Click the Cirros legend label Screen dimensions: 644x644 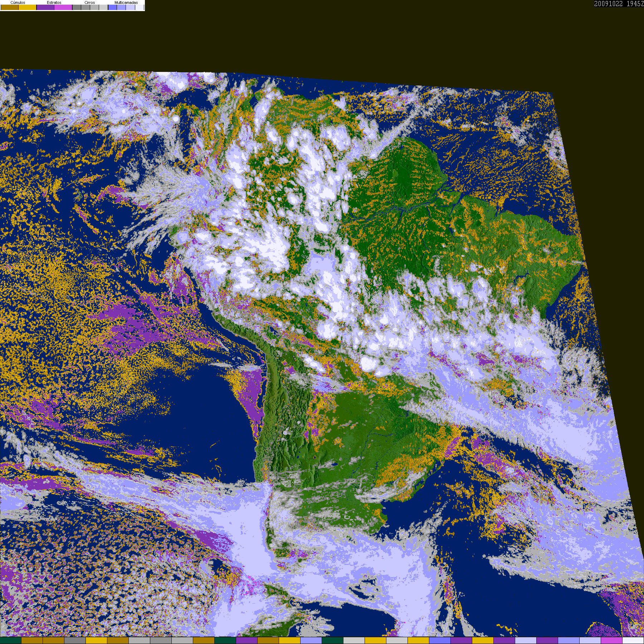point(90,3)
